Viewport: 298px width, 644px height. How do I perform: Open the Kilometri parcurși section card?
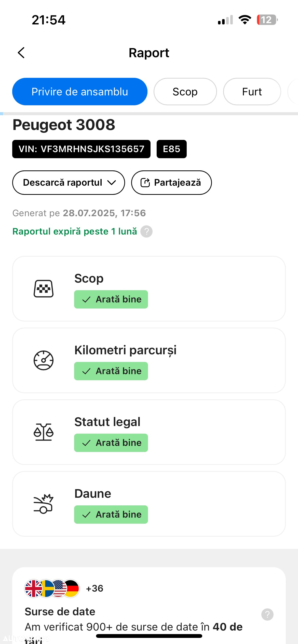point(149,360)
